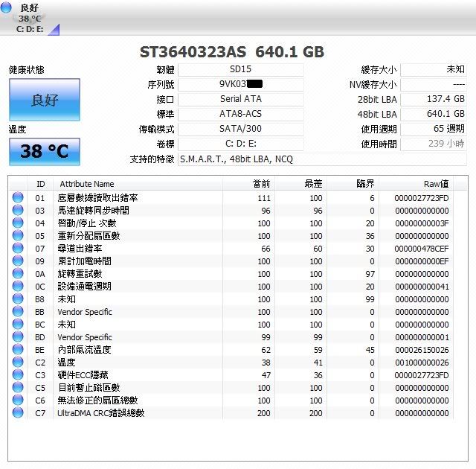Select row 旋轉重試數
Viewport: 476px width, 469px height.
tap(231, 274)
